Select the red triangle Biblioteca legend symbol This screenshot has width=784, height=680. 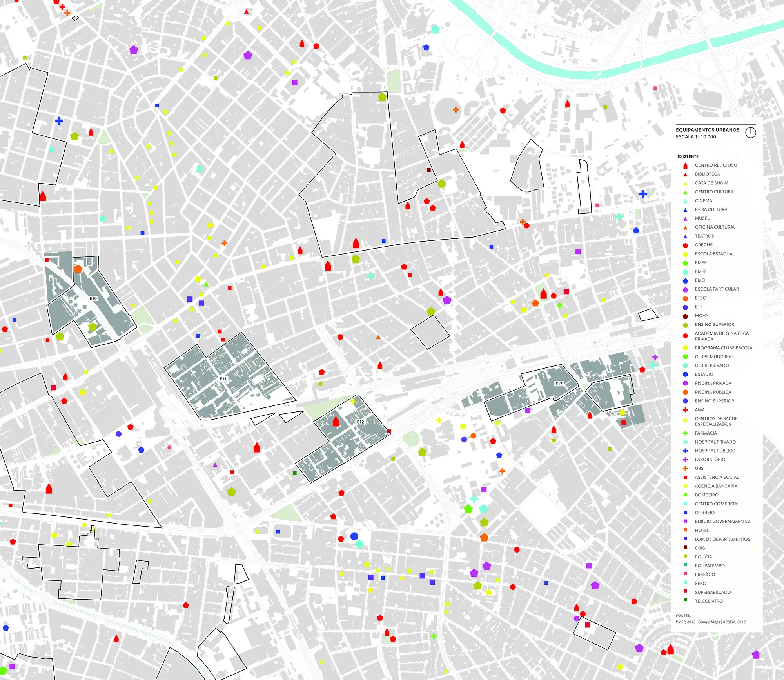pos(685,174)
